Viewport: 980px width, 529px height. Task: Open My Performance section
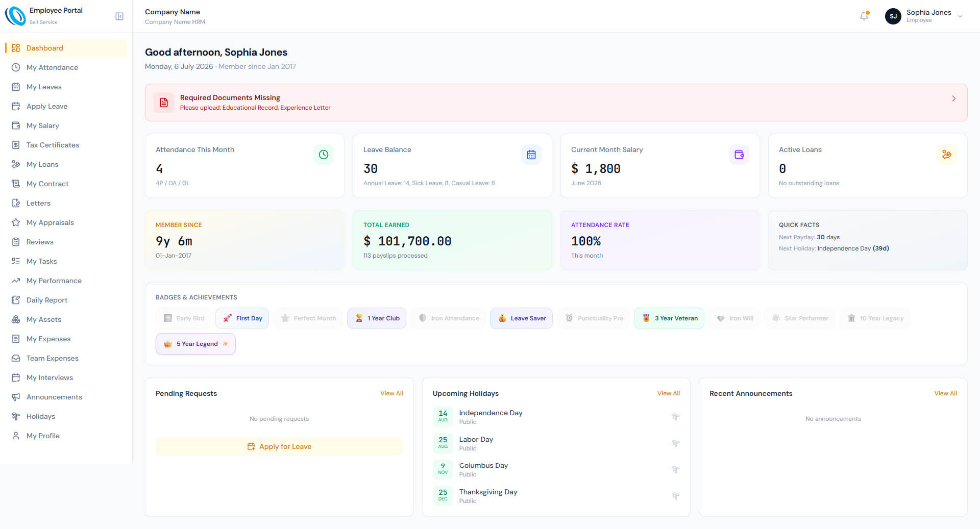pyautogui.click(x=66, y=281)
